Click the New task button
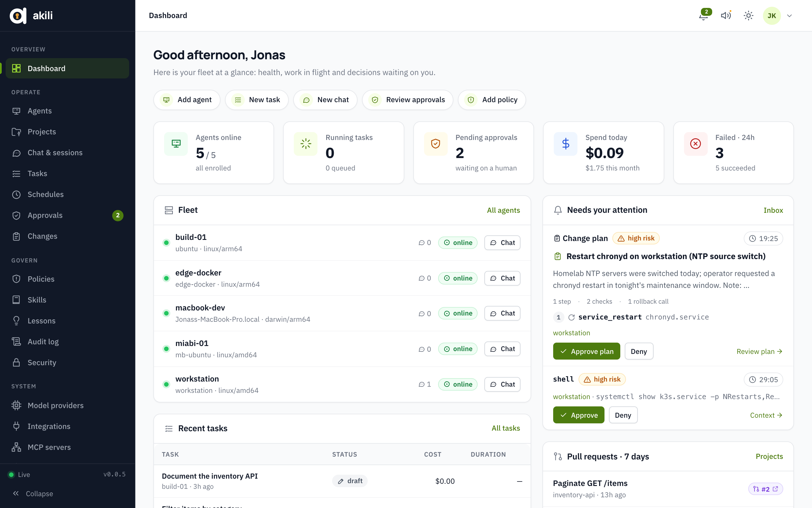This screenshot has width=812, height=508. coord(257,100)
